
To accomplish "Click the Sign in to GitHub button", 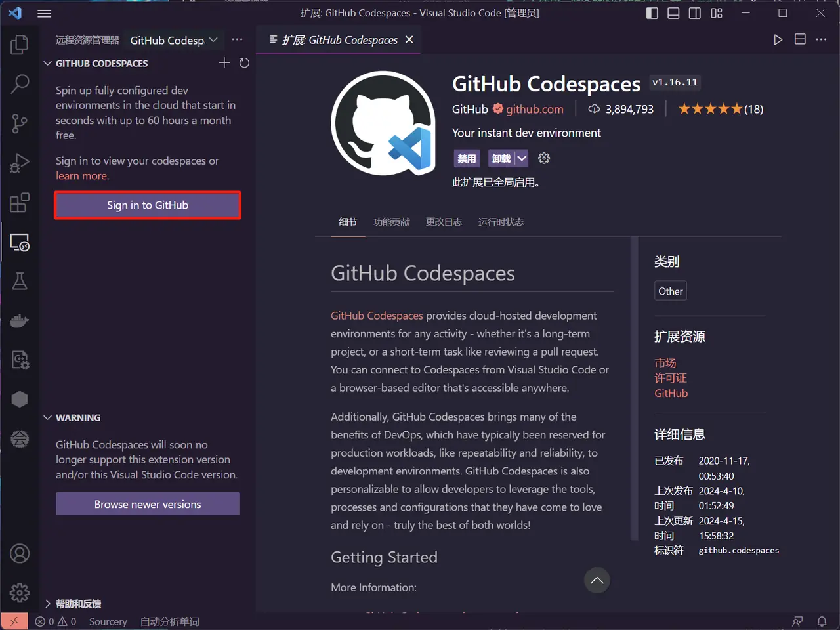I will [x=148, y=205].
